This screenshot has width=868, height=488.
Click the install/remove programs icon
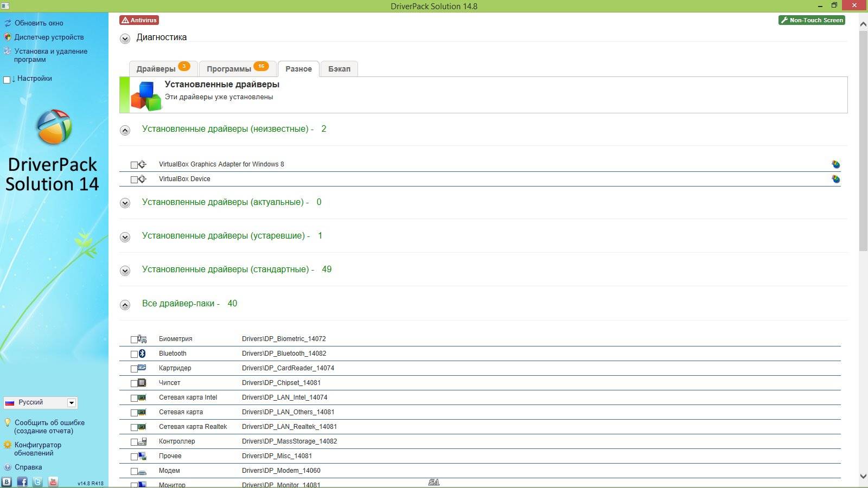click(8, 52)
